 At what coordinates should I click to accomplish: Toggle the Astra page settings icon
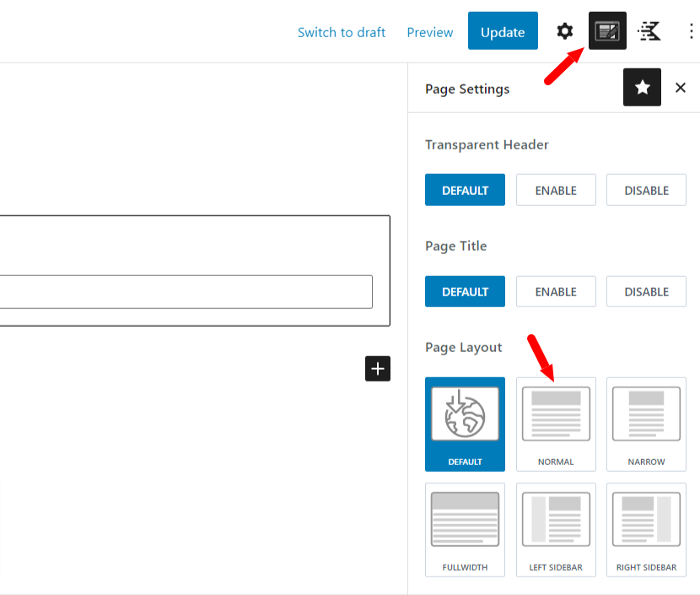pos(607,31)
